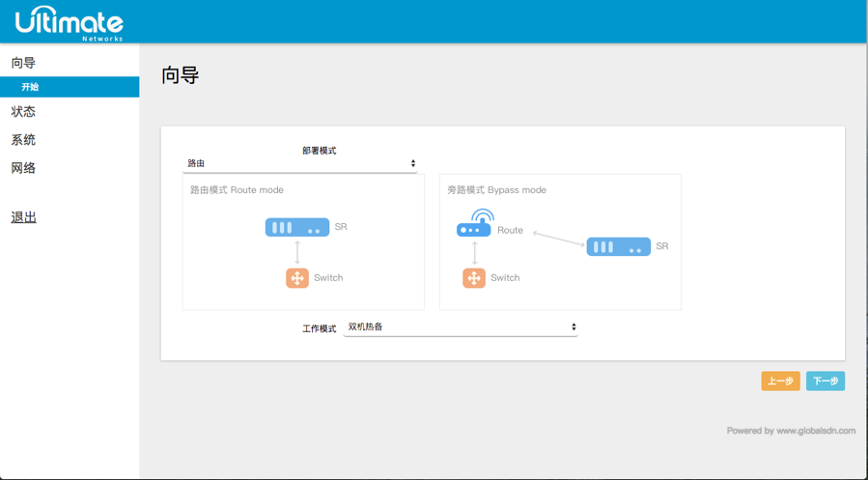Click the SR device icon in Bypass mode
The height and width of the screenshot is (480, 868).
pos(618,246)
